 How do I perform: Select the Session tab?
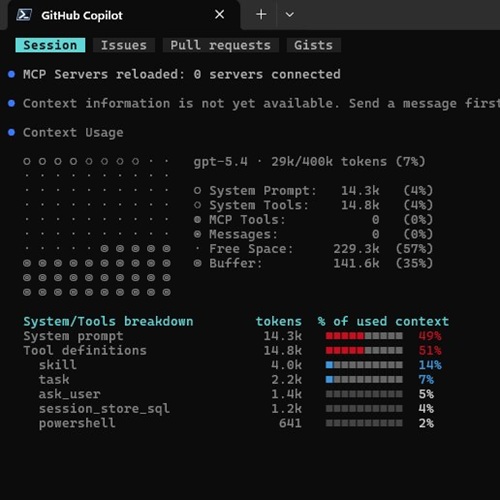coord(50,45)
